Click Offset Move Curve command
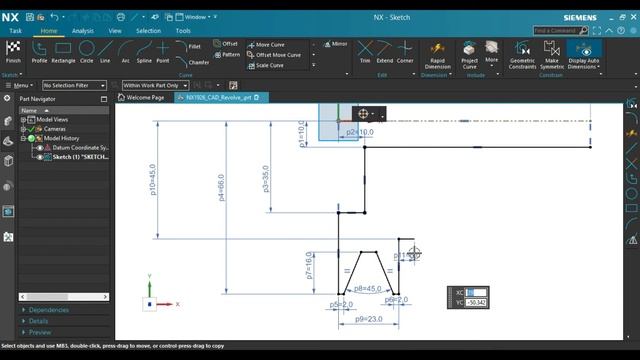The image size is (640, 360). pos(274,55)
